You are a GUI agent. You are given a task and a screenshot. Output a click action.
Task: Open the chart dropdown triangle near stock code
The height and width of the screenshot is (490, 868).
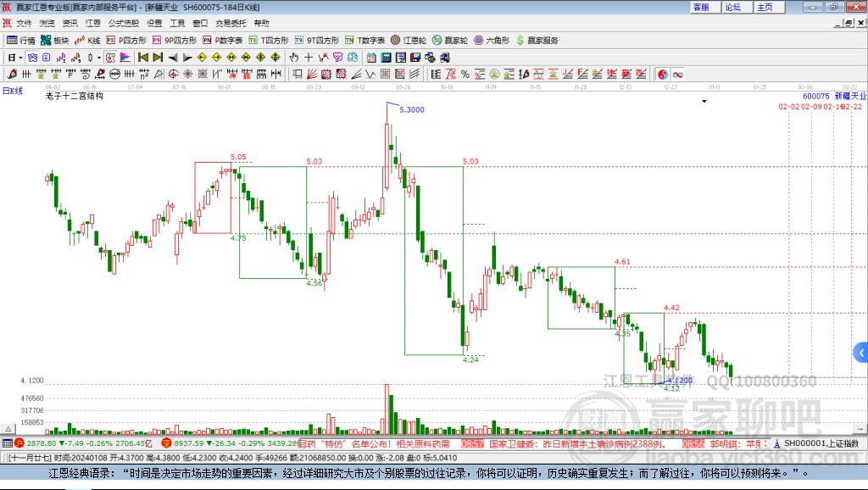pos(704,102)
